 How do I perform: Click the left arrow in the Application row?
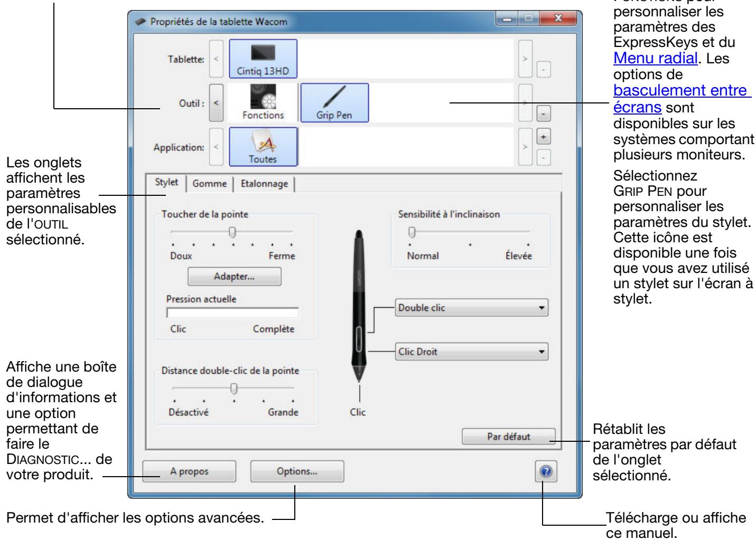coord(216,146)
